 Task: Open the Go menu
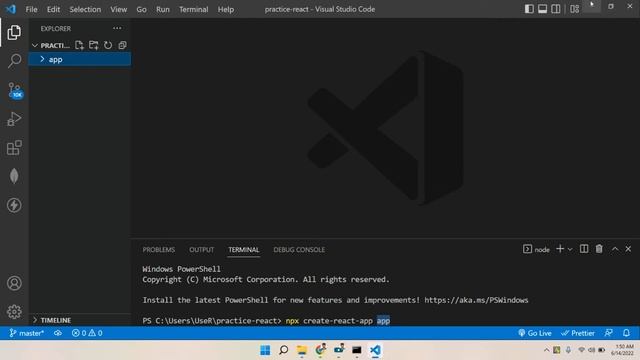coord(141,9)
